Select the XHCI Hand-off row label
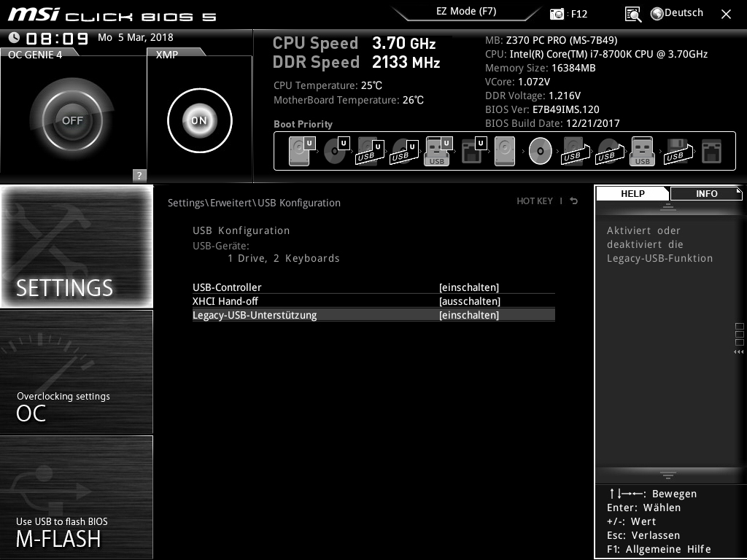 point(225,301)
